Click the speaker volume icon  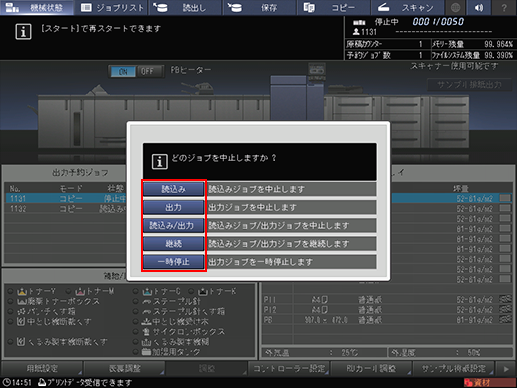tap(479, 7)
